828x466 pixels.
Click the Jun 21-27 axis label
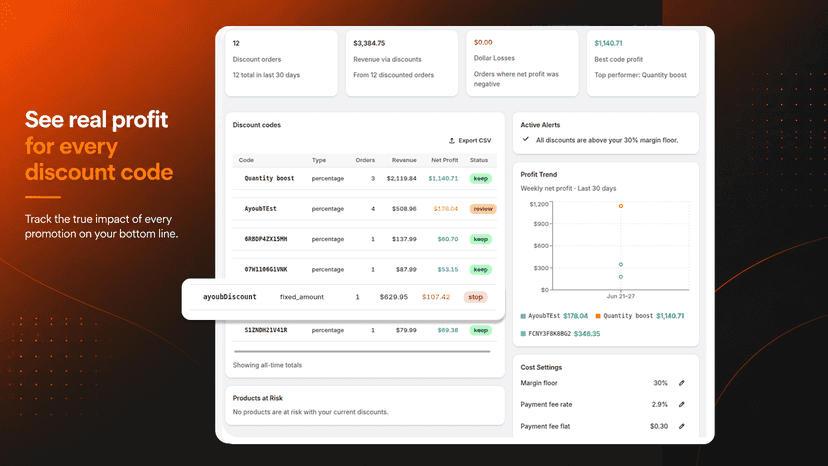[x=620, y=296]
